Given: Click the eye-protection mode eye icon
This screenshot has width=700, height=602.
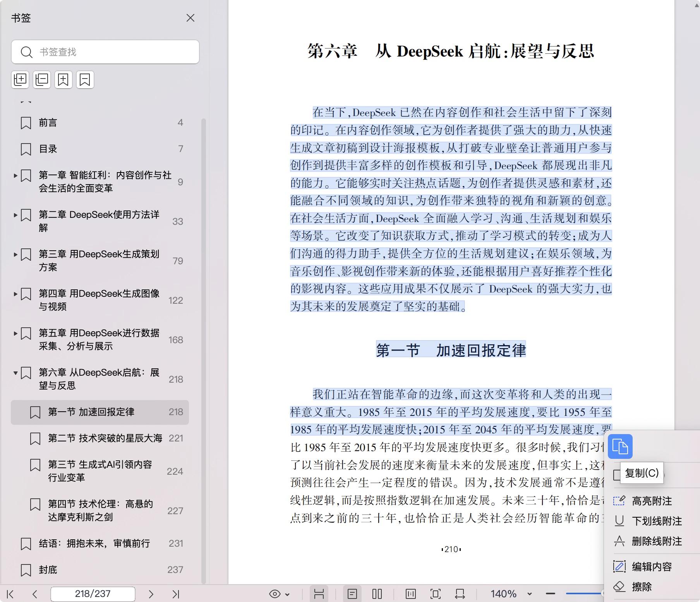Looking at the screenshot, I should (x=275, y=594).
